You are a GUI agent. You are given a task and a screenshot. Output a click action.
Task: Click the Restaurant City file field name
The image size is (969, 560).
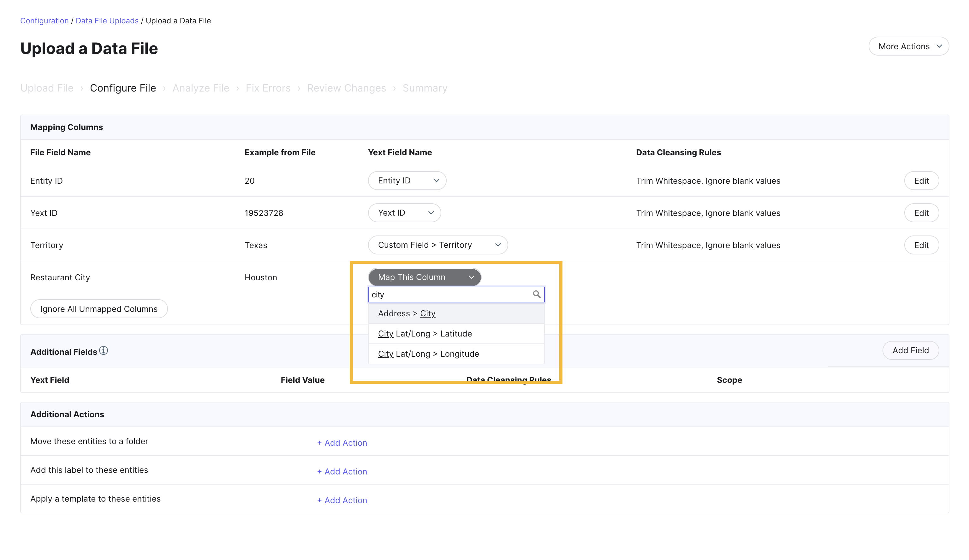(60, 277)
